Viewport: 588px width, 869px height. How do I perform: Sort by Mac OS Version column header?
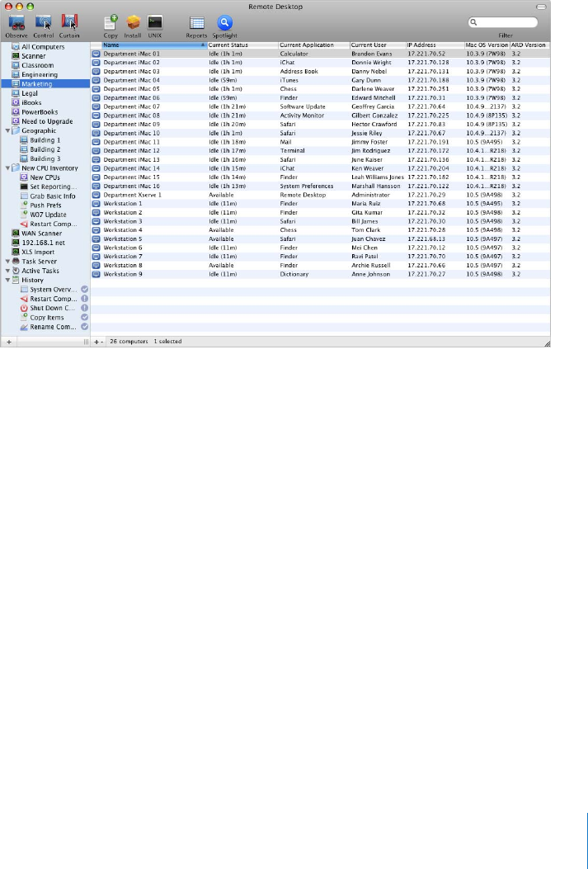(487, 45)
